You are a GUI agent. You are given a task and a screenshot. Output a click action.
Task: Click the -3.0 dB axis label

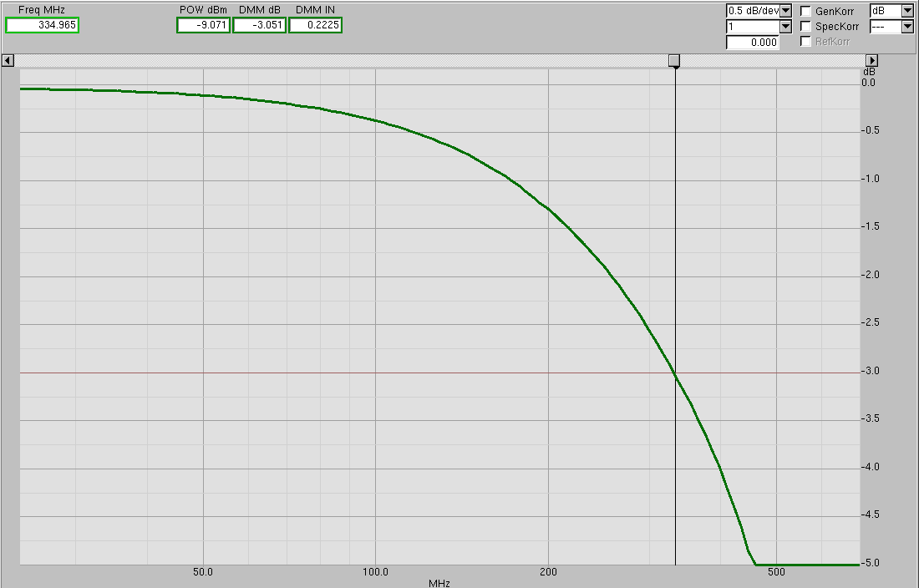pyautogui.click(x=871, y=371)
